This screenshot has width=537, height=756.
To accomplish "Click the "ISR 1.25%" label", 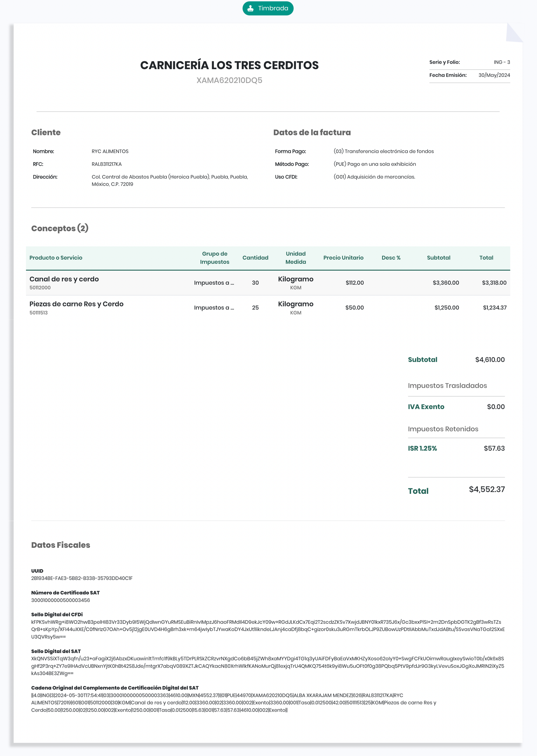I will (x=422, y=448).
